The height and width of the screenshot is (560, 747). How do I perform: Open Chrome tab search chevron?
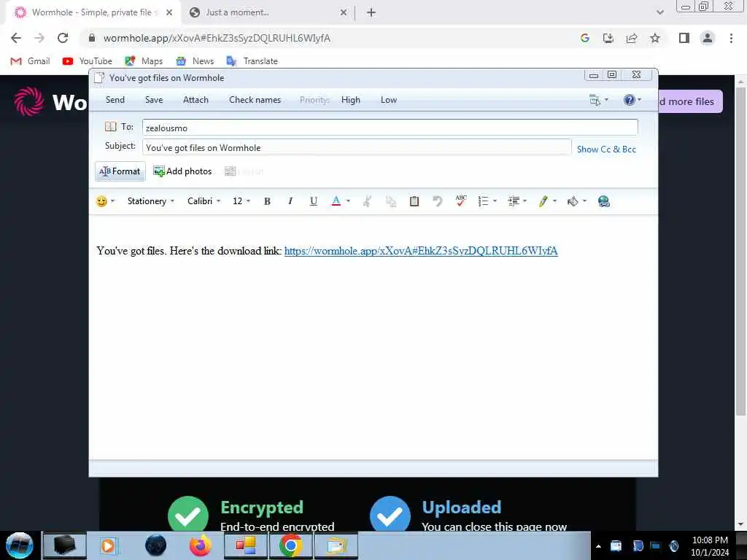coord(659,12)
